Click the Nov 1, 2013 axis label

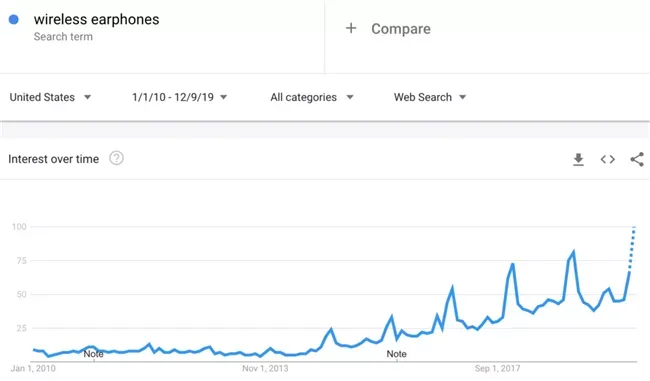click(x=265, y=368)
